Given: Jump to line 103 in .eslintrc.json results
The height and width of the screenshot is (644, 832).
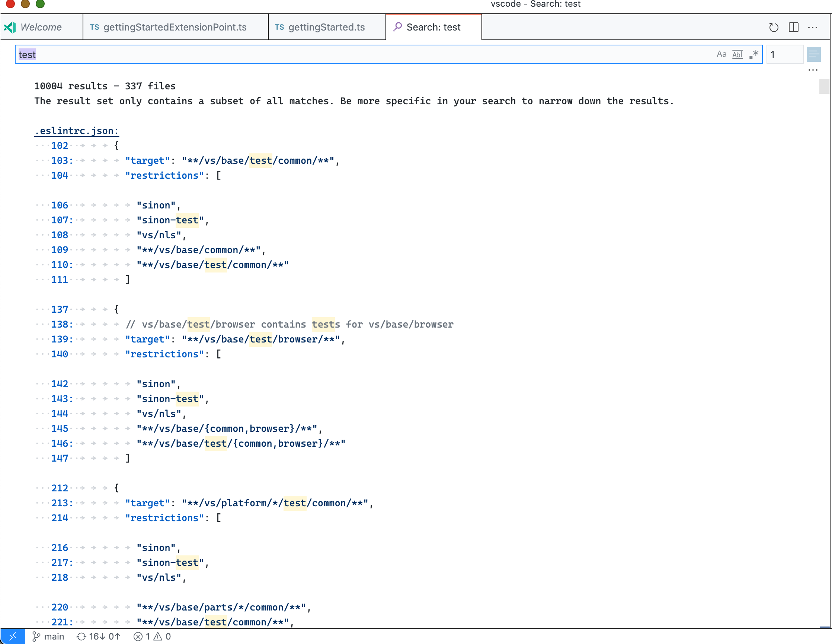Looking at the screenshot, I should [61, 160].
